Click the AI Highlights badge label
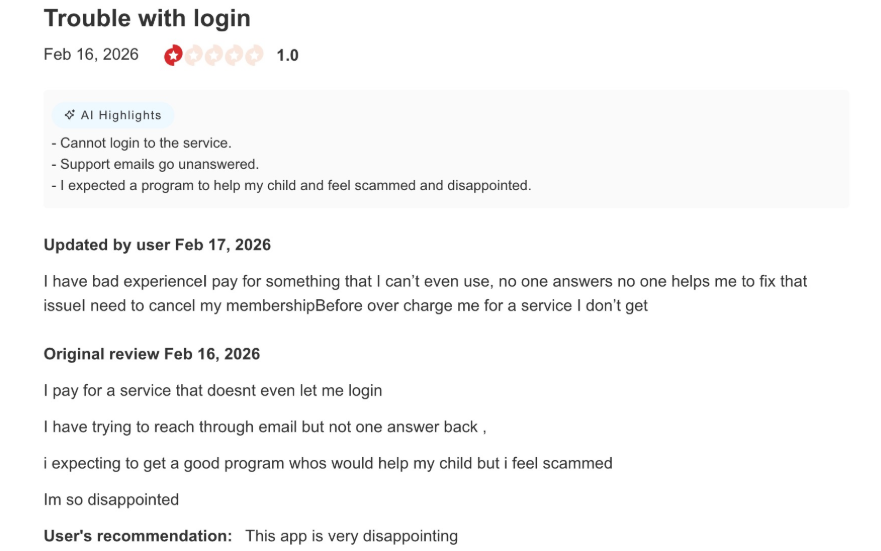 (121, 115)
